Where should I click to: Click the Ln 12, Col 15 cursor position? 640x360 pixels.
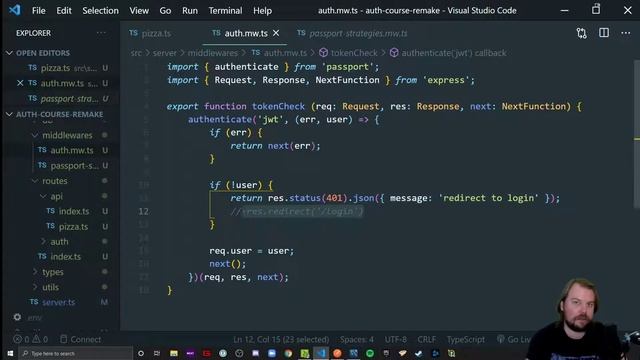click(281, 340)
